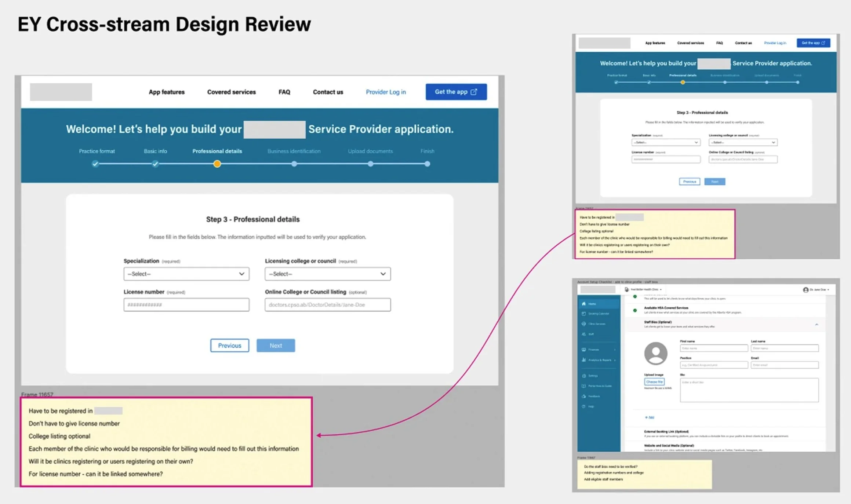Viewport: 851px width, 504px height.
Task: Open the FAQ navigation item
Action: click(x=284, y=92)
